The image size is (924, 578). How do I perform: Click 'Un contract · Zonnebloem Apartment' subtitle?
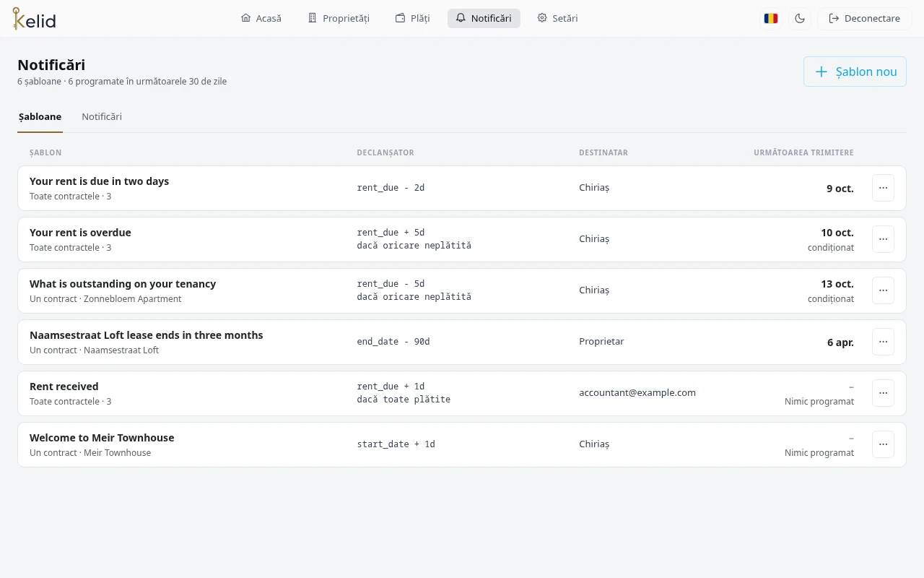[105, 299]
